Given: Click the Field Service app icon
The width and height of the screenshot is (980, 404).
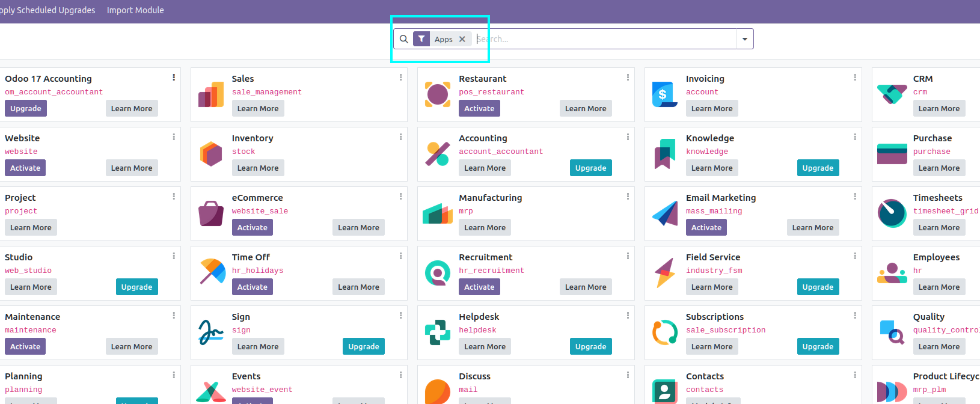Looking at the screenshot, I should (665, 273).
